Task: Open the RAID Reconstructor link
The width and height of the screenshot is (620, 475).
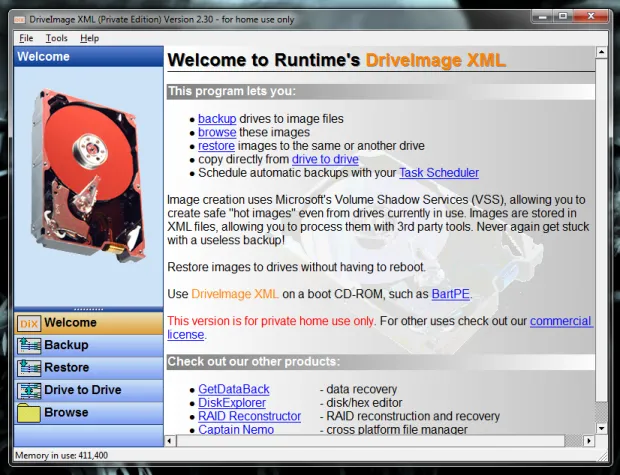Action: [249, 416]
